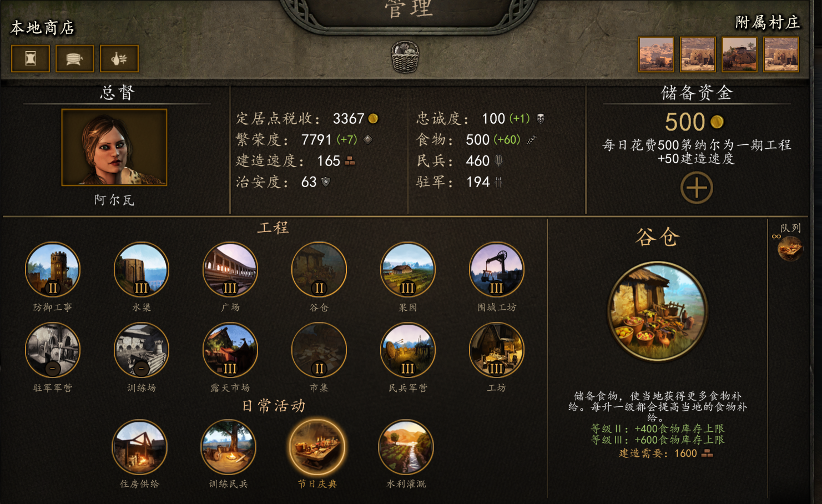Image resolution: width=822 pixels, height=504 pixels.
Task: Switch daily activity to 住房供给
Action: tap(139, 447)
